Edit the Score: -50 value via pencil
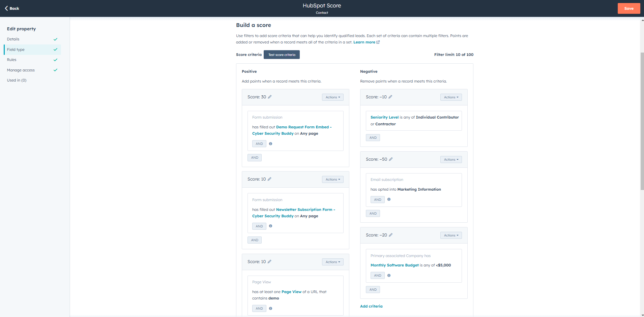644x317 pixels. coord(391,159)
